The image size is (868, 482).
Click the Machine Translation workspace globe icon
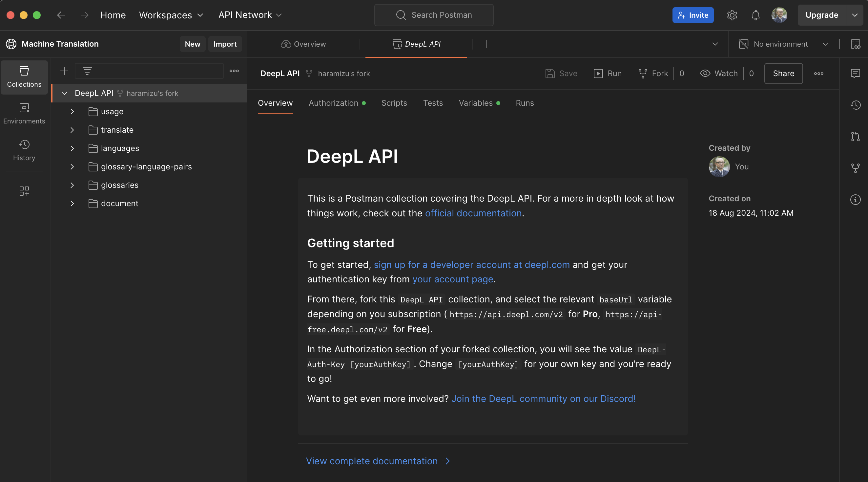pos(11,44)
